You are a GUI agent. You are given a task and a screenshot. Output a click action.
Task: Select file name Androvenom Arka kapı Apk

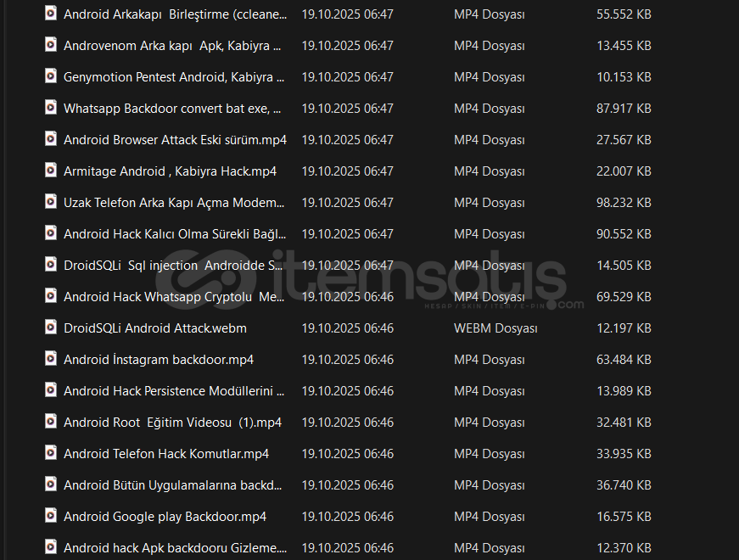pyautogui.click(x=172, y=46)
